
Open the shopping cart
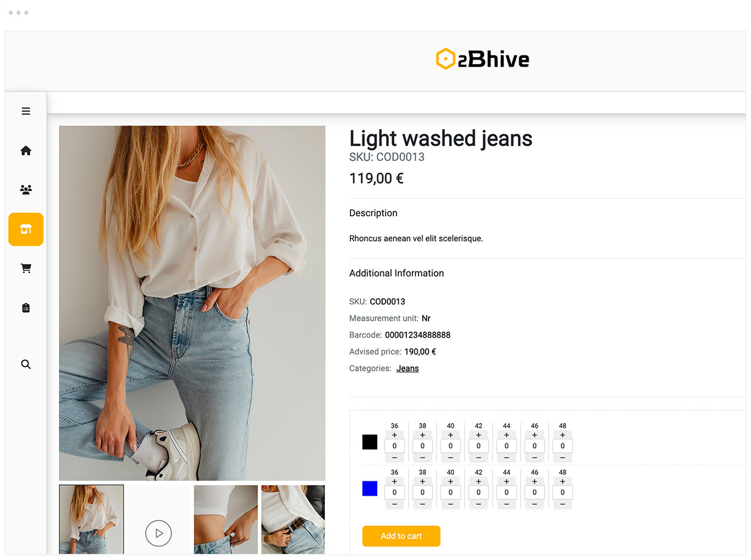pos(26,268)
